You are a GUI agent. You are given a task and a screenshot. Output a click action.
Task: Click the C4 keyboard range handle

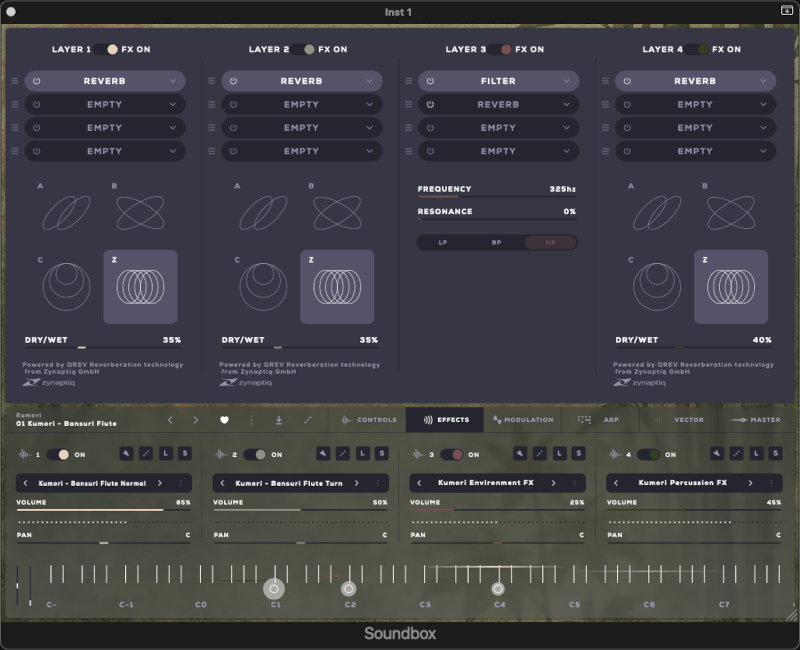[x=498, y=589]
